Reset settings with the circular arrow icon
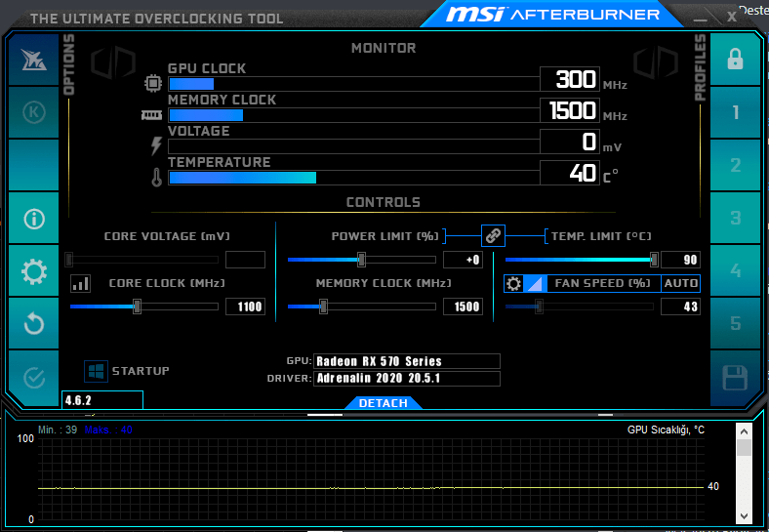The image size is (769, 532). [33, 323]
